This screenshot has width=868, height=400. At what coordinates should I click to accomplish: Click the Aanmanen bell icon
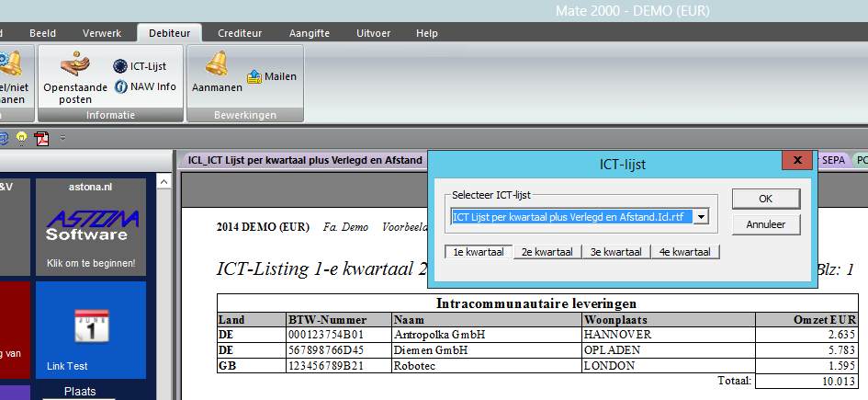pyautogui.click(x=217, y=72)
